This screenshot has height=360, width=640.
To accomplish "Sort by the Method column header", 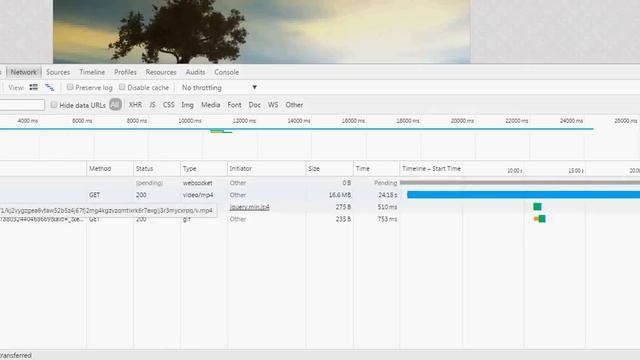I will pyautogui.click(x=110, y=169).
